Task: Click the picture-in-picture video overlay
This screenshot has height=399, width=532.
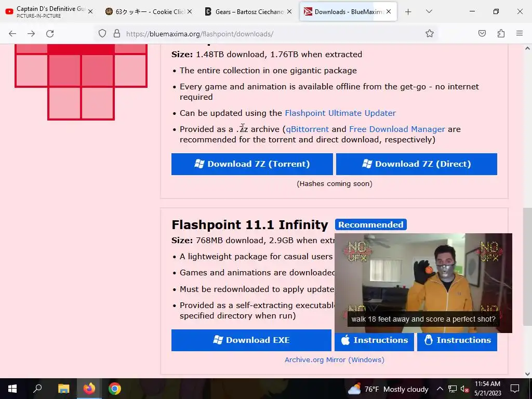Action: click(x=423, y=283)
